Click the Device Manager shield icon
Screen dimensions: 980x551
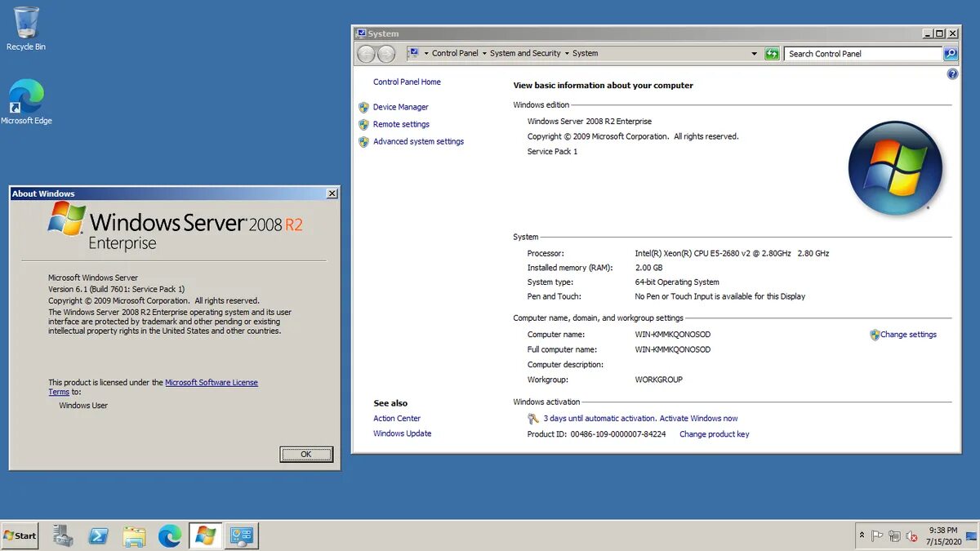coord(364,107)
